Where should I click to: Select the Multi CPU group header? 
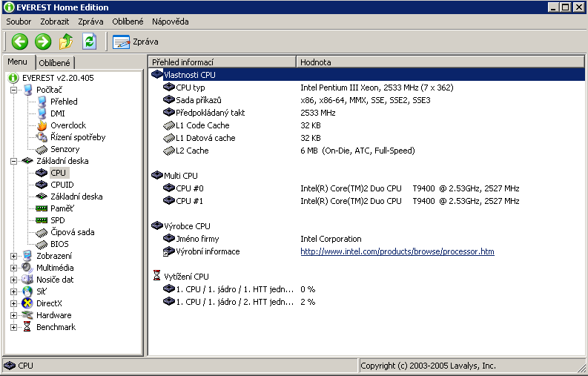pyautogui.click(x=367, y=176)
